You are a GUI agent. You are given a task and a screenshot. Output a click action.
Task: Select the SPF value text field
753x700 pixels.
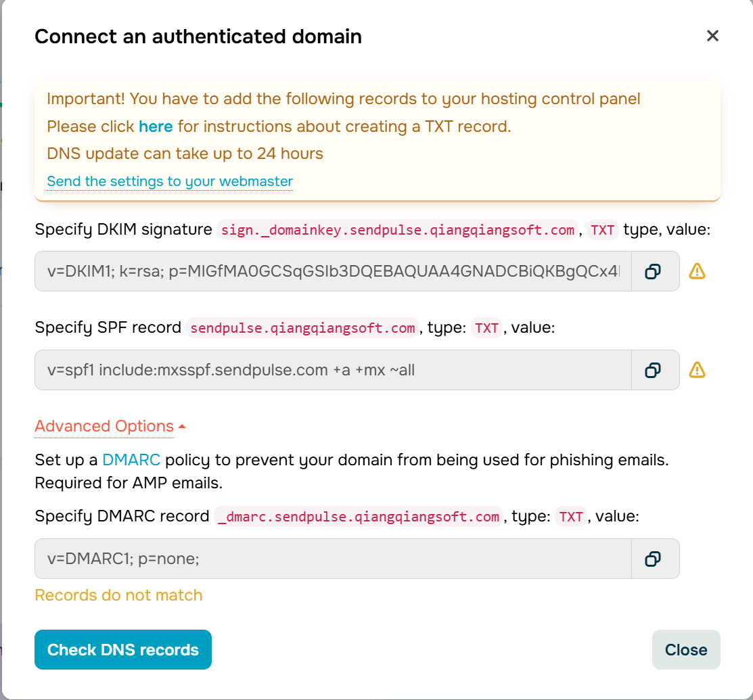(333, 370)
